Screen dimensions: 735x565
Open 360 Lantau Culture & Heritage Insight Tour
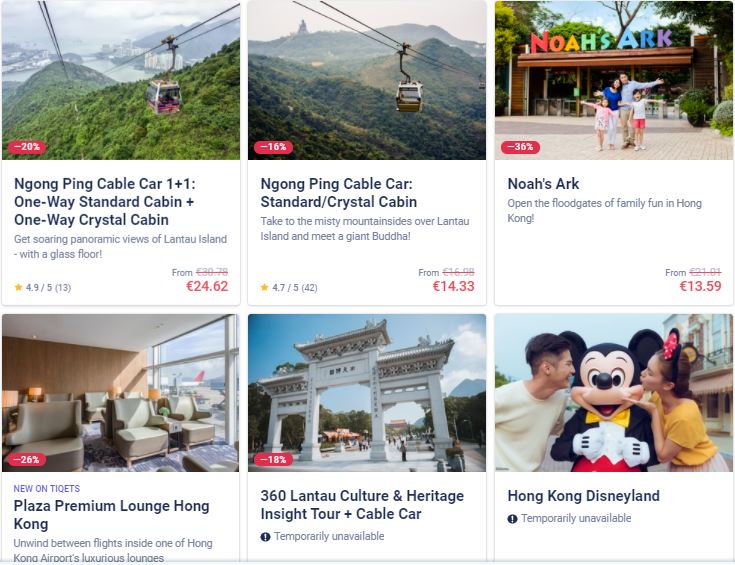coord(362,505)
